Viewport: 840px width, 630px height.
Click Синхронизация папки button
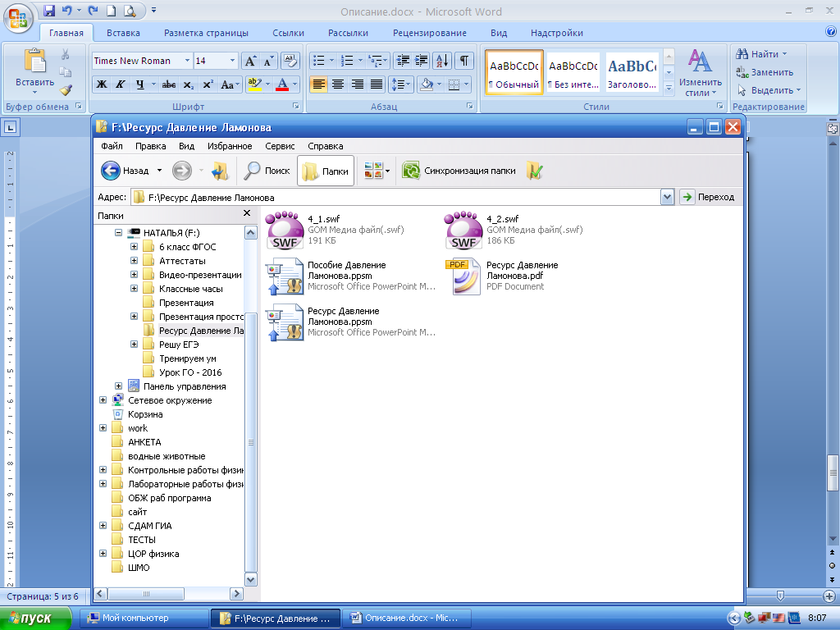pyautogui.click(x=459, y=171)
